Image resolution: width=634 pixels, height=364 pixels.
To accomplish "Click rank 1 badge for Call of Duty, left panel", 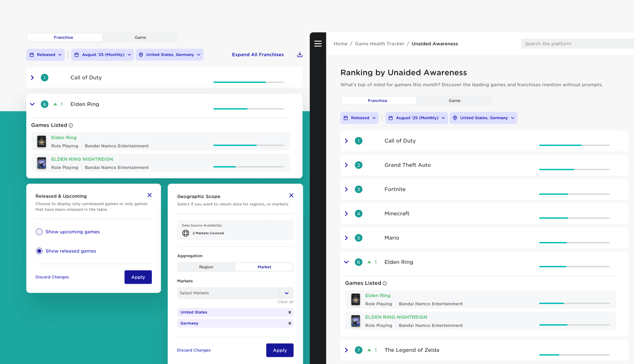I will click(x=45, y=78).
